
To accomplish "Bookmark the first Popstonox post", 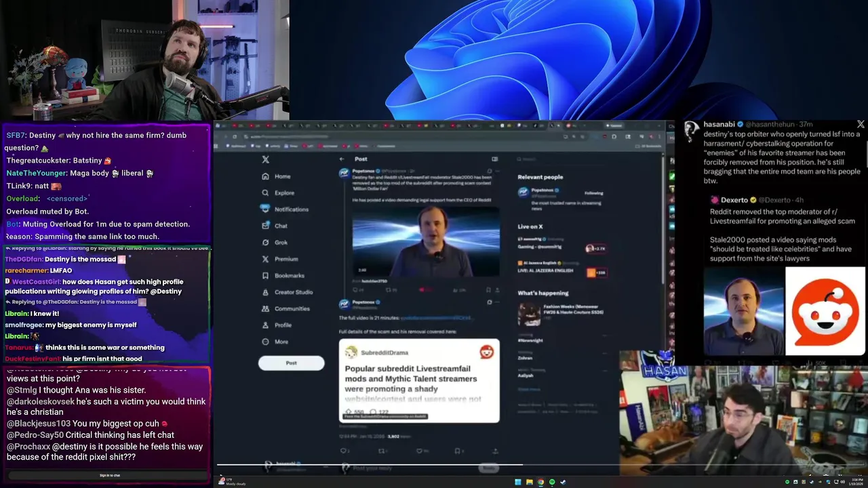I will pyautogui.click(x=488, y=289).
